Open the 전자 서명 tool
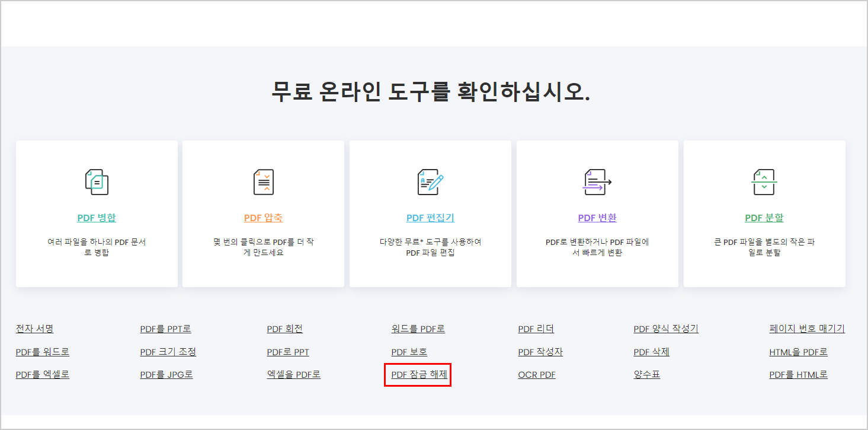Viewport: 868px width, 430px height. [34, 328]
